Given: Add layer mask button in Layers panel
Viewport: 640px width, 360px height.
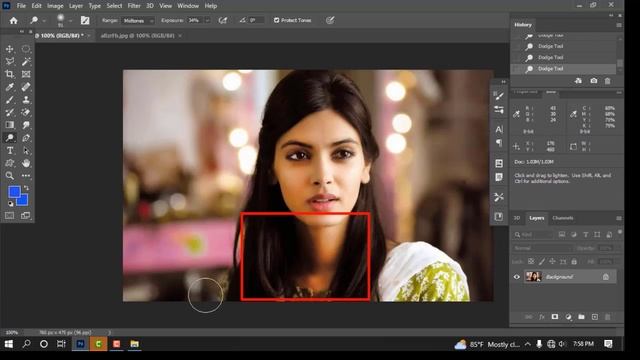Looking at the screenshot, I should tap(555, 317).
